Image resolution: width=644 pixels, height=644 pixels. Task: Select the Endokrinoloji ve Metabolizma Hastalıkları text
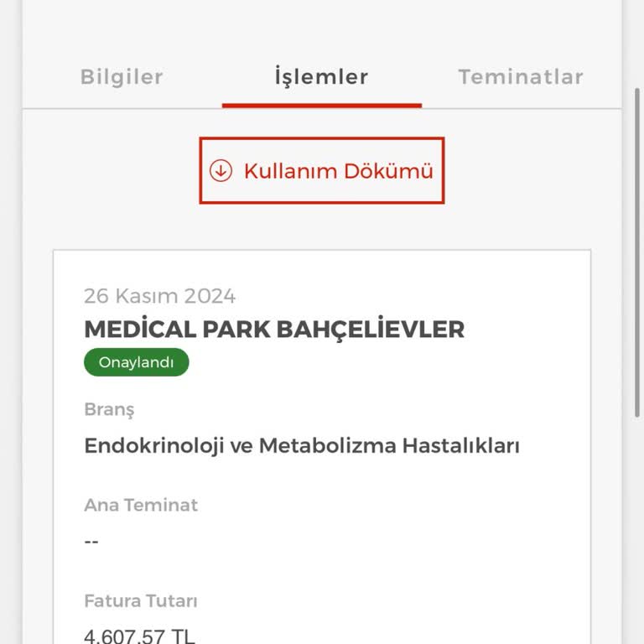[302, 445]
